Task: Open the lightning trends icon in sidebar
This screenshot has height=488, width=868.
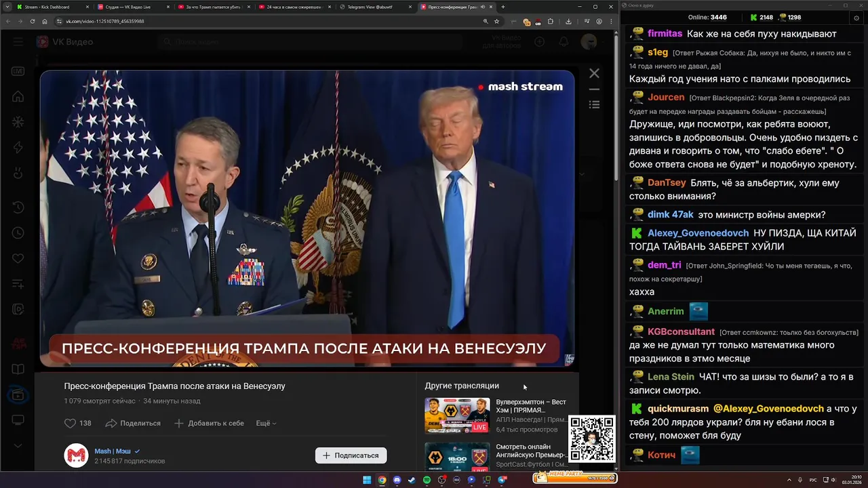Action: (x=18, y=148)
